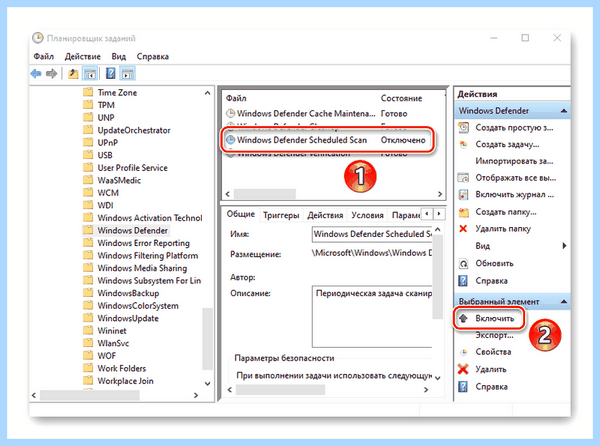Switch to the Общие tab
This screenshot has height=446, width=600.
[241, 214]
